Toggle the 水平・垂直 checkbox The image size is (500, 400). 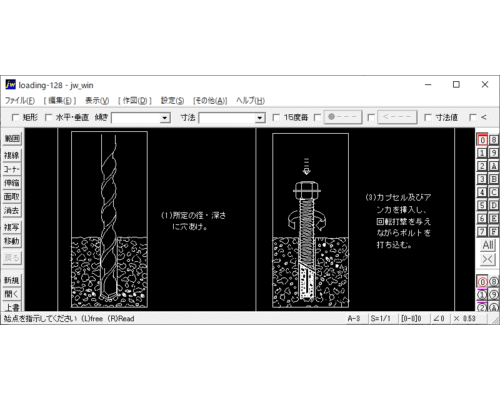click(48, 117)
